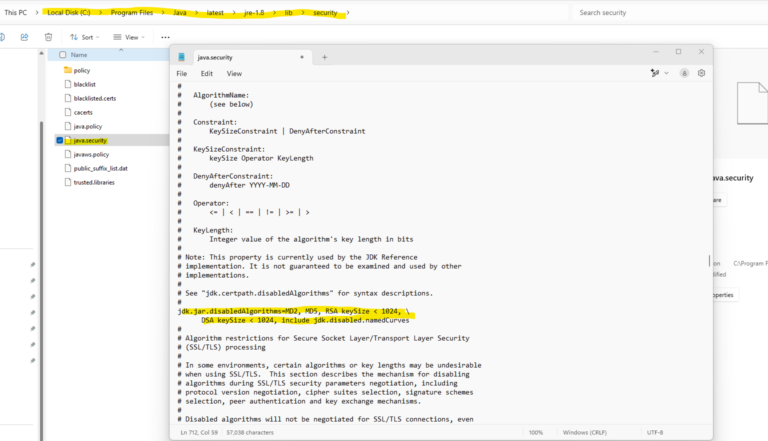
Task: Expand the View dropdown in Explorer
Action: click(x=130, y=37)
